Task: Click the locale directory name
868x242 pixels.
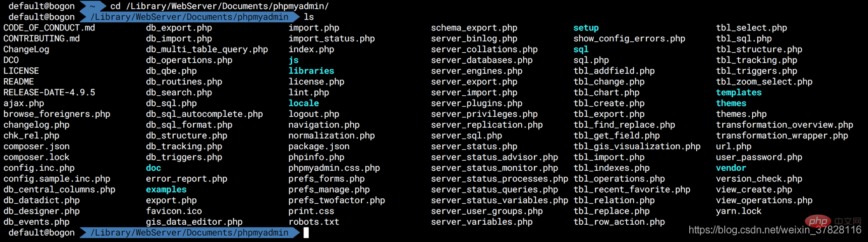Action: coord(304,104)
